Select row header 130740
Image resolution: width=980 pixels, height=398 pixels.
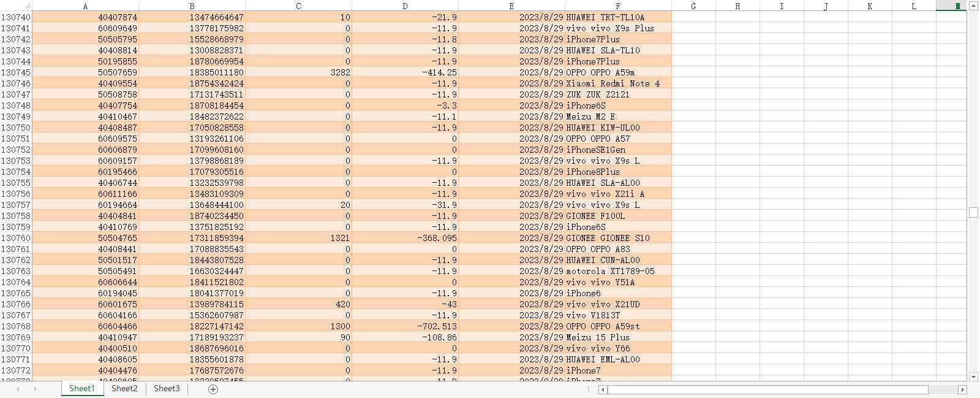tap(16, 17)
